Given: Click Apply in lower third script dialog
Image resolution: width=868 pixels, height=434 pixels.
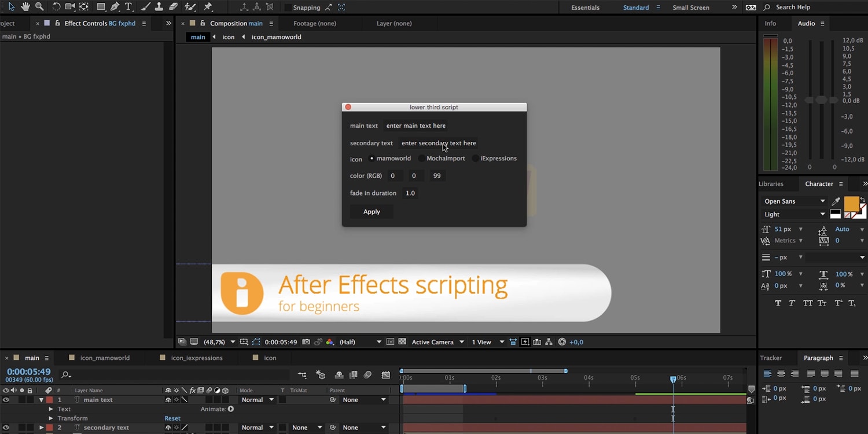Looking at the screenshot, I should tap(372, 212).
